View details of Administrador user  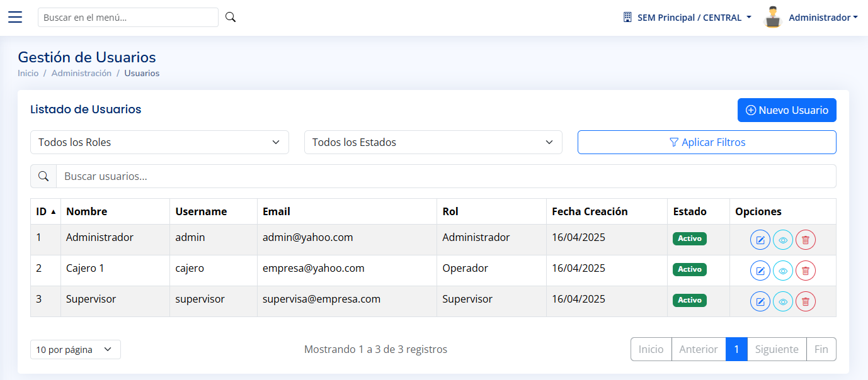(783, 240)
